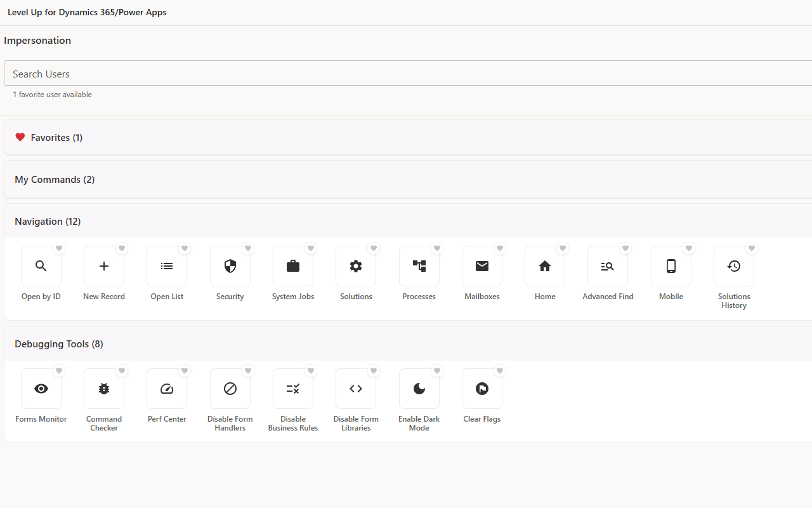Toggle favorite heart on Open List

185,248
